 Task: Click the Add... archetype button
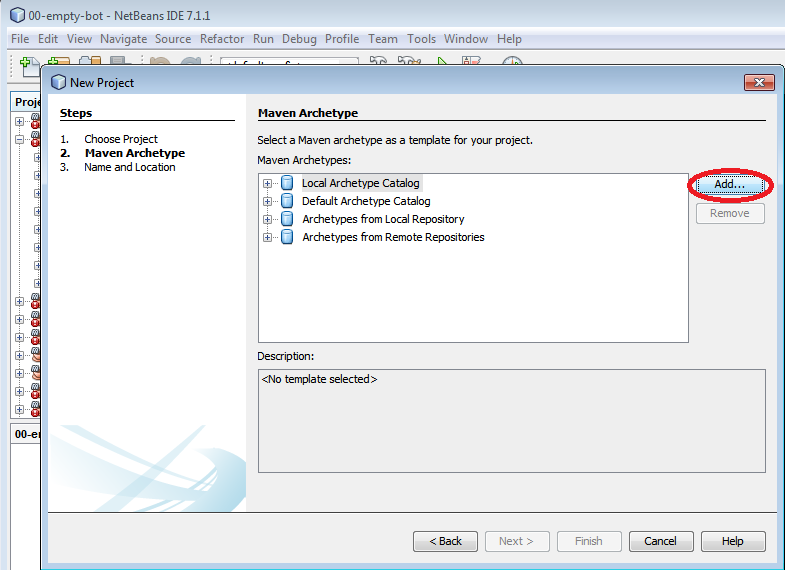(730, 185)
